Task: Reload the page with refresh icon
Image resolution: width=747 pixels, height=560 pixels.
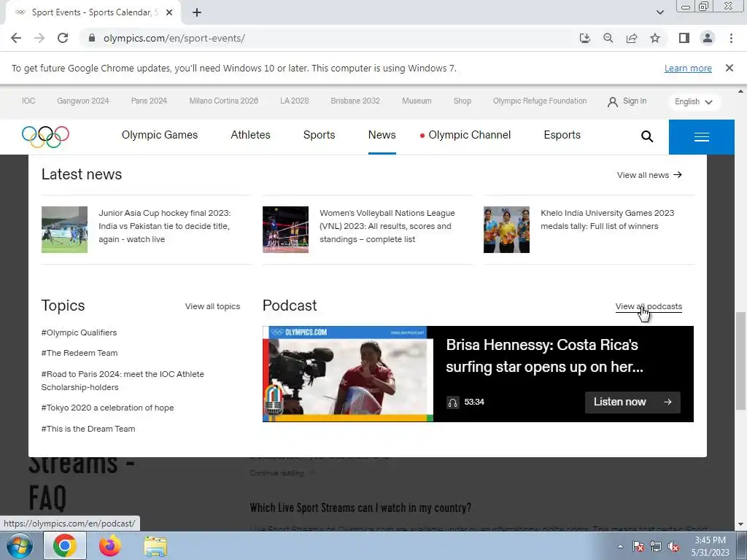Action: click(63, 38)
